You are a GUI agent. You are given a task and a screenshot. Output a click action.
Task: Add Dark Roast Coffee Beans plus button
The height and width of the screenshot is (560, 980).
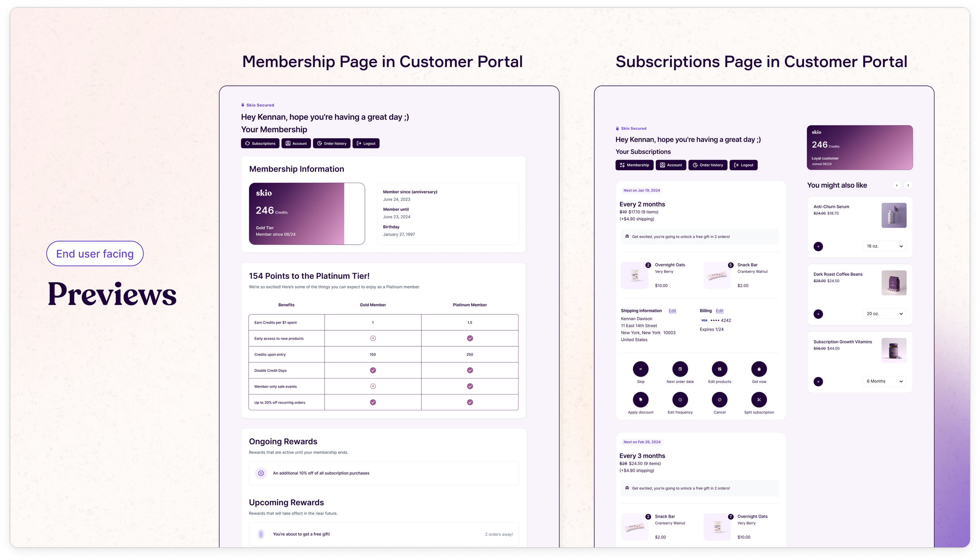pos(818,314)
